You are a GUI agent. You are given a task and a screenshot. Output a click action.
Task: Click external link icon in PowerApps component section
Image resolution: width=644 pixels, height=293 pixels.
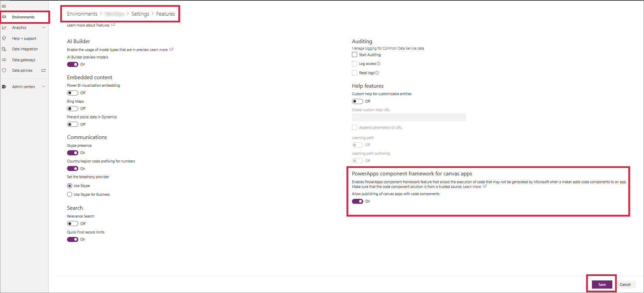click(485, 186)
